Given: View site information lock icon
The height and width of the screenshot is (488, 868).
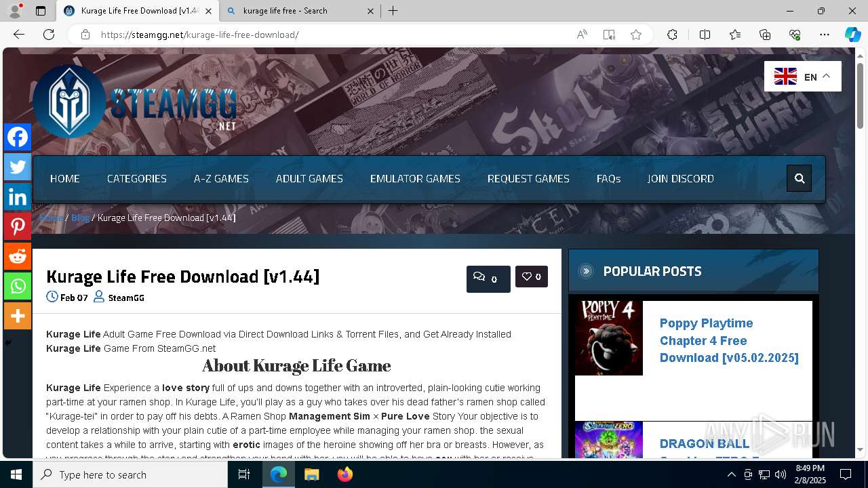Looking at the screenshot, I should pyautogui.click(x=85, y=35).
